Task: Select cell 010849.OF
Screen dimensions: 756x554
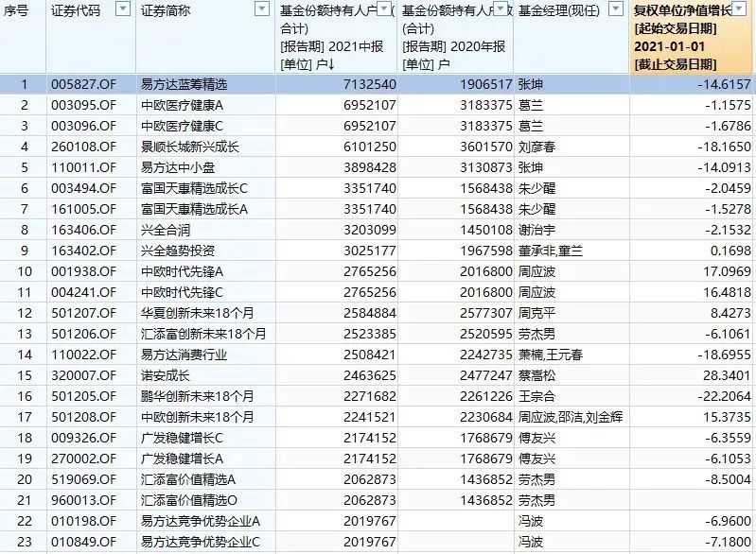Action: [84, 542]
